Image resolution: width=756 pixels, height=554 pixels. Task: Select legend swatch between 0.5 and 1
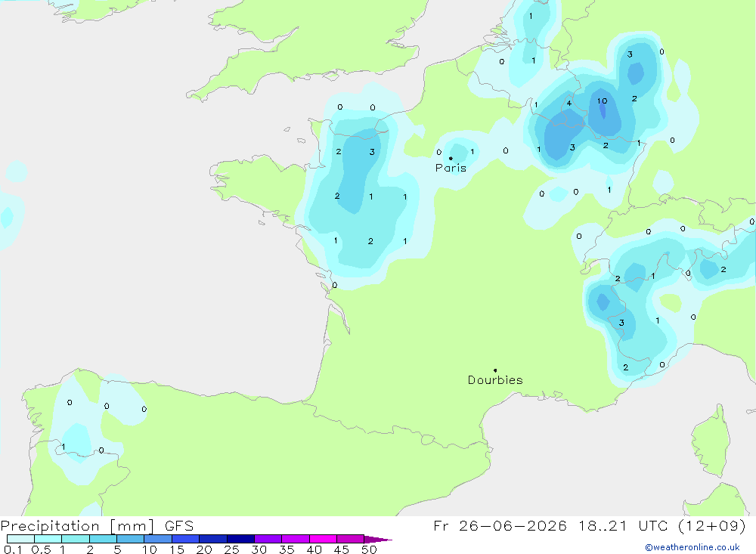tap(48, 539)
